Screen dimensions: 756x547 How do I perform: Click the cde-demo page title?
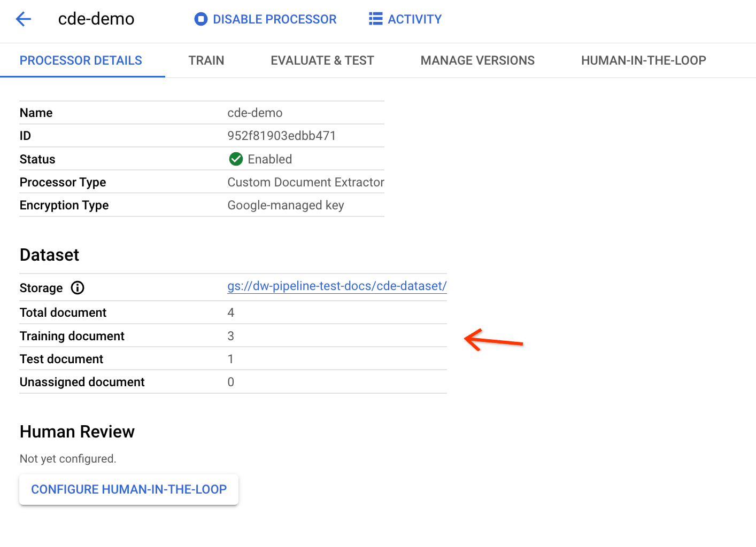pyautogui.click(x=96, y=19)
